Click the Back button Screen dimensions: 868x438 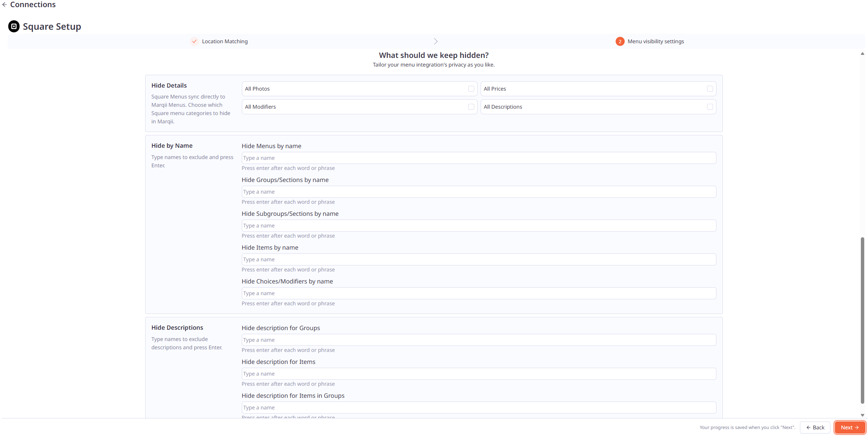point(815,427)
